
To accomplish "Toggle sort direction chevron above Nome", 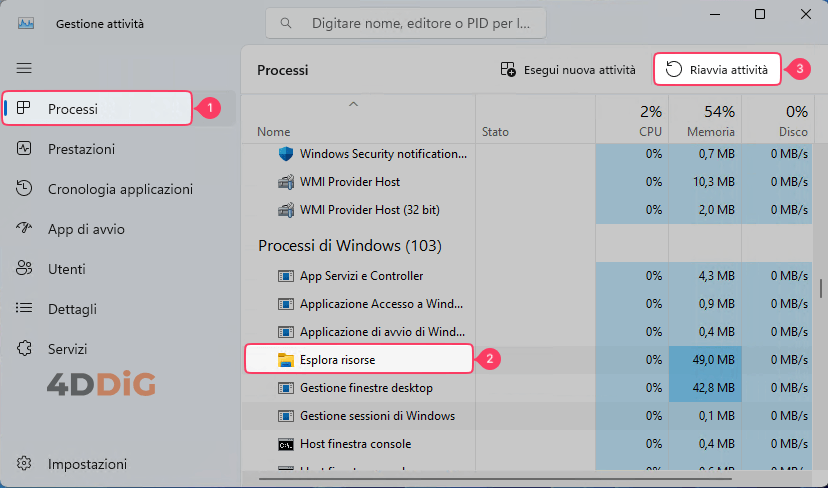I will click(353, 104).
